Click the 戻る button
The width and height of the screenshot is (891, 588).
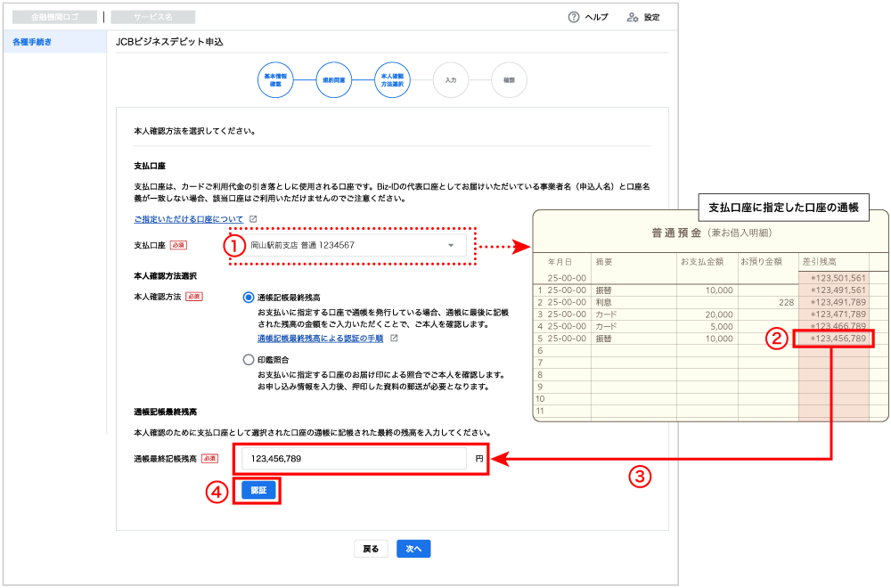click(x=371, y=549)
